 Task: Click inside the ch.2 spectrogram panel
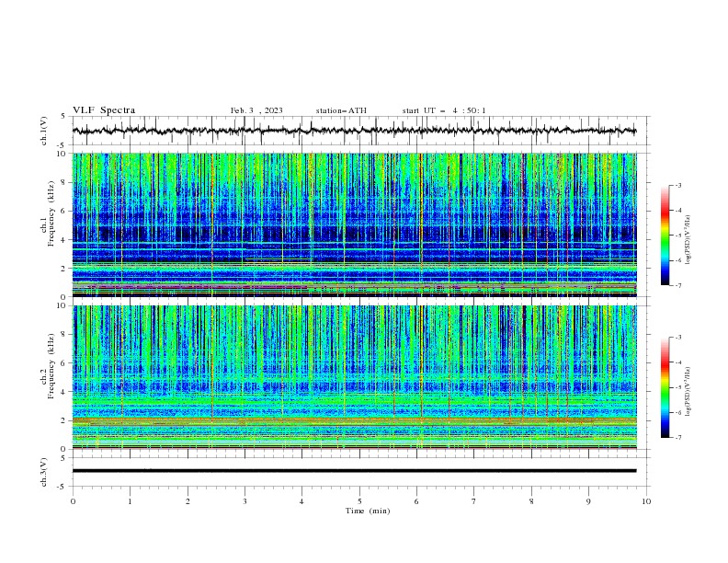coord(354,377)
